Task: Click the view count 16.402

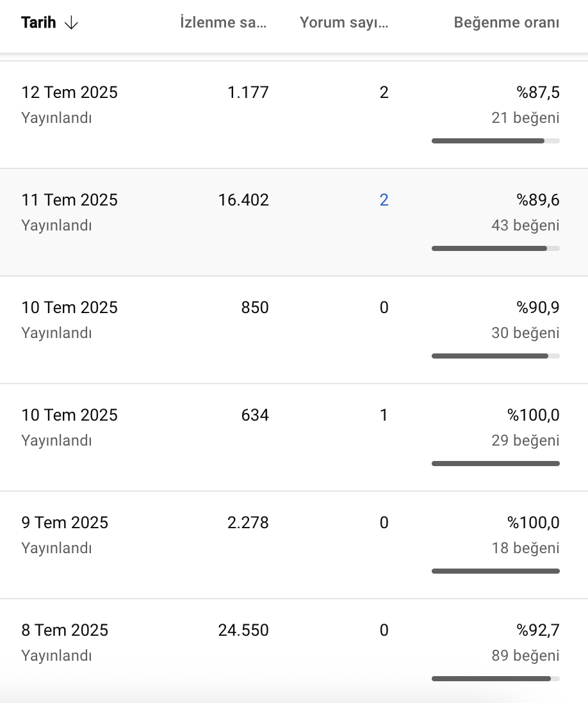Action: coord(243,200)
